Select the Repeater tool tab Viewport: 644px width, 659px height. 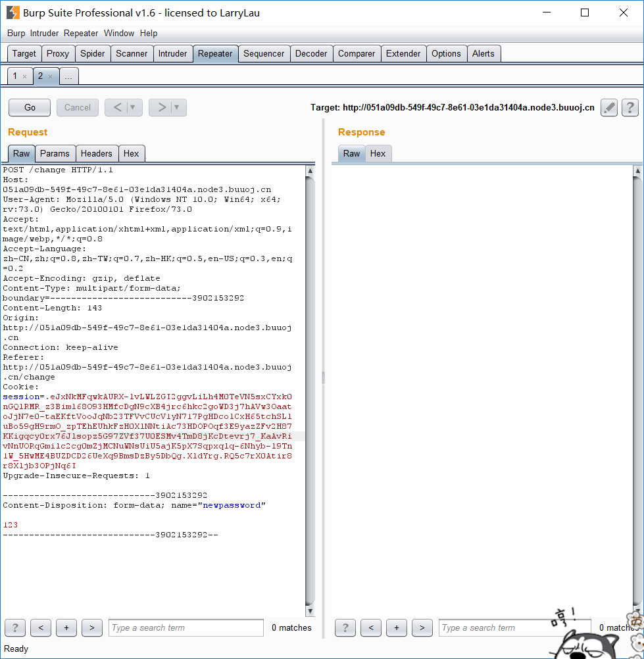[215, 54]
